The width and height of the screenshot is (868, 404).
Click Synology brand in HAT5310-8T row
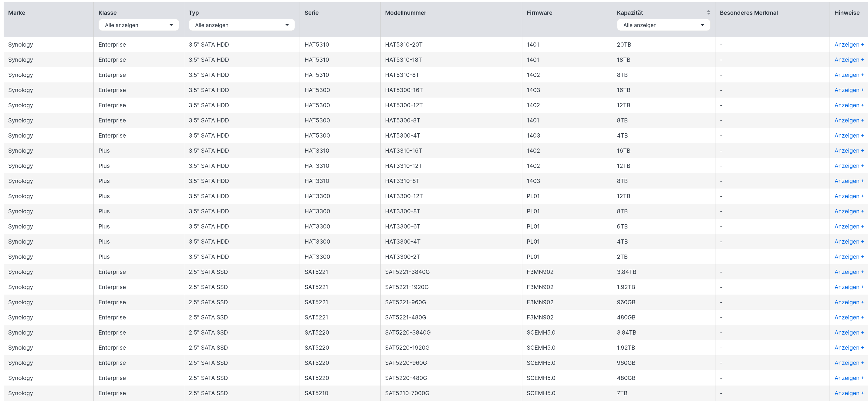point(21,75)
